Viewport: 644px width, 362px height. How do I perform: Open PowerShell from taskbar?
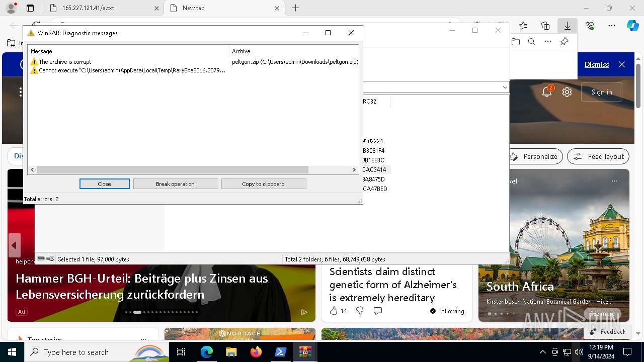click(281, 352)
